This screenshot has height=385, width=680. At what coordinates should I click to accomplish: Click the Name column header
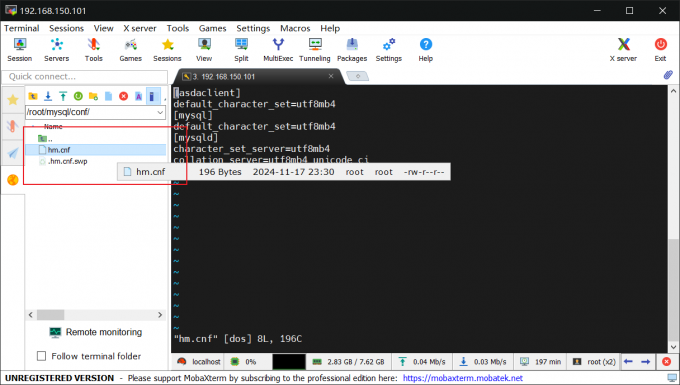[53, 127]
